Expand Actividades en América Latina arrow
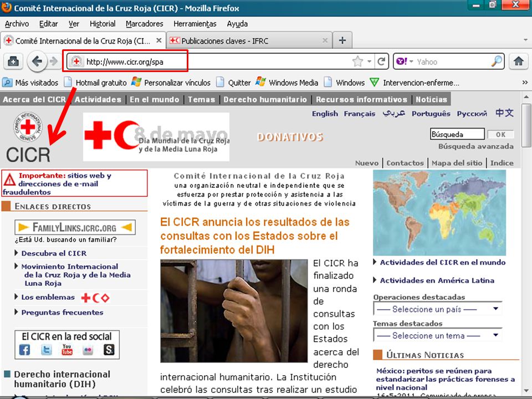 [375, 280]
